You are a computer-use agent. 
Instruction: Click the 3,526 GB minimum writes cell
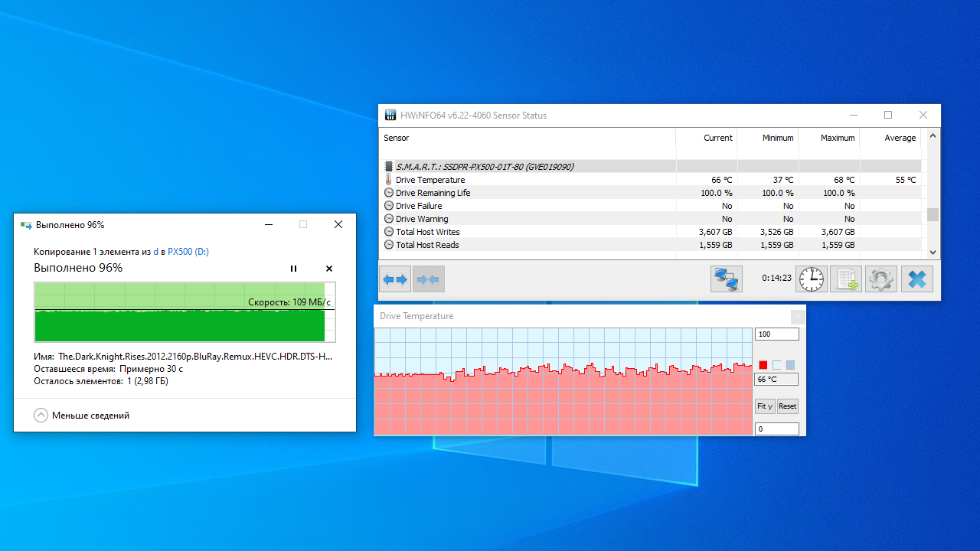point(768,232)
